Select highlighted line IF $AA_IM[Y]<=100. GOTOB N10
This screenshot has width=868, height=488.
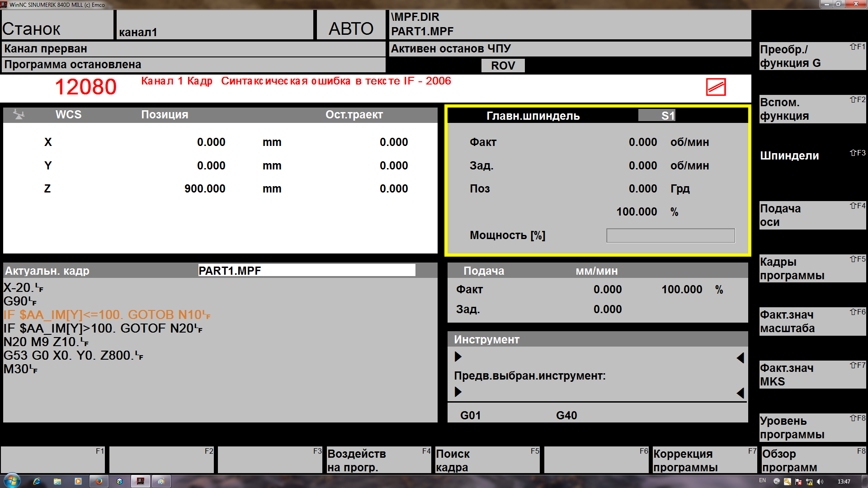107,314
